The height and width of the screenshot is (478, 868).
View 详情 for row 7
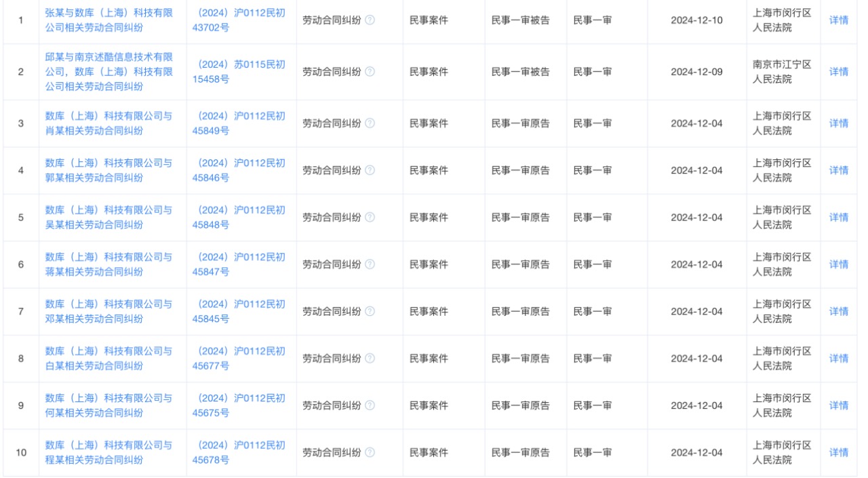[839, 312]
